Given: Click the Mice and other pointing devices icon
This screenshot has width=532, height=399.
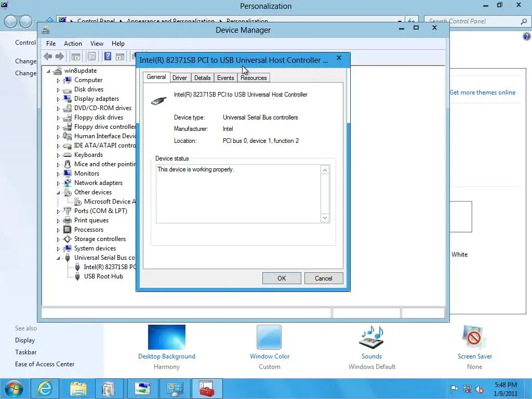Looking at the screenshot, I should (x=68, y=164).
